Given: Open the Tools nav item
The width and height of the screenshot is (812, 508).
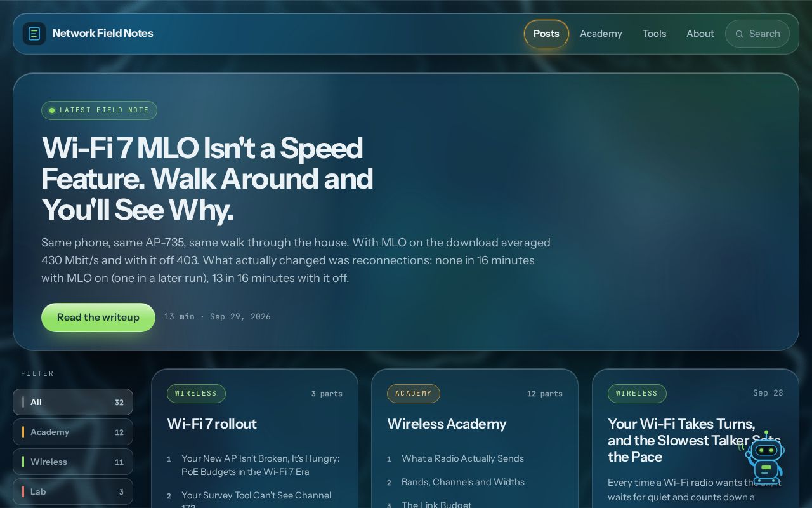Looking at the screenshot, I should tap(654, 34).
